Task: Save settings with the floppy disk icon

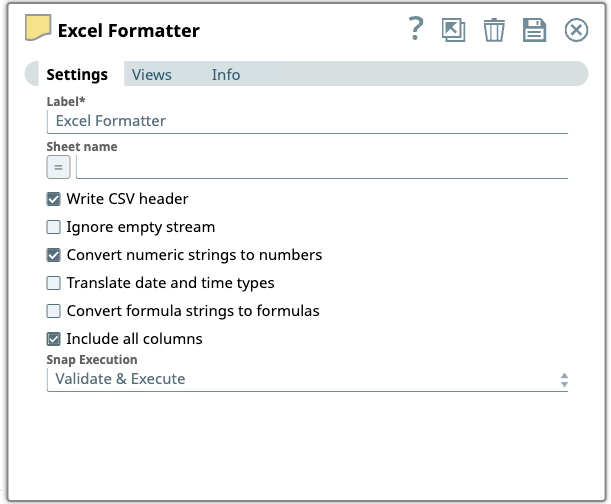Action: [535, 30]
